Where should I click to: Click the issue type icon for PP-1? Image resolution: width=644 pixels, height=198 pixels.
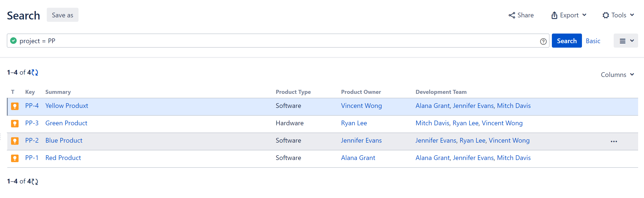point(15,158)
